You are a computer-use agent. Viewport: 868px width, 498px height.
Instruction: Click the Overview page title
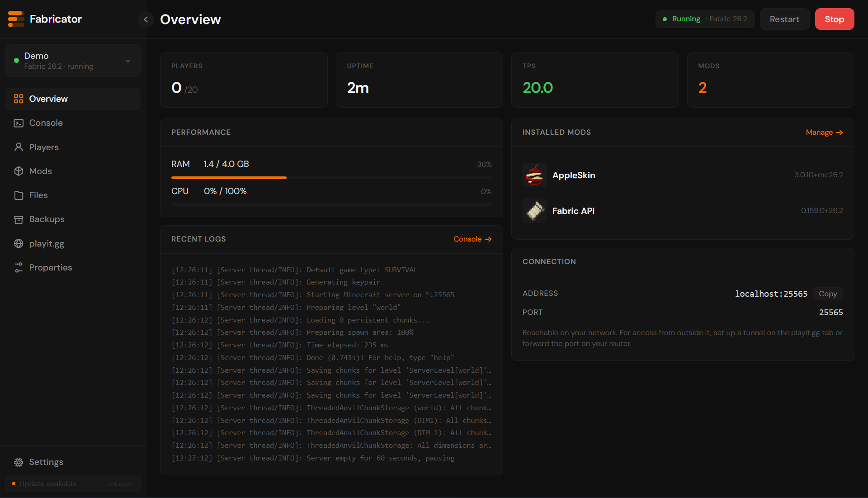click(x=190, y=19)
